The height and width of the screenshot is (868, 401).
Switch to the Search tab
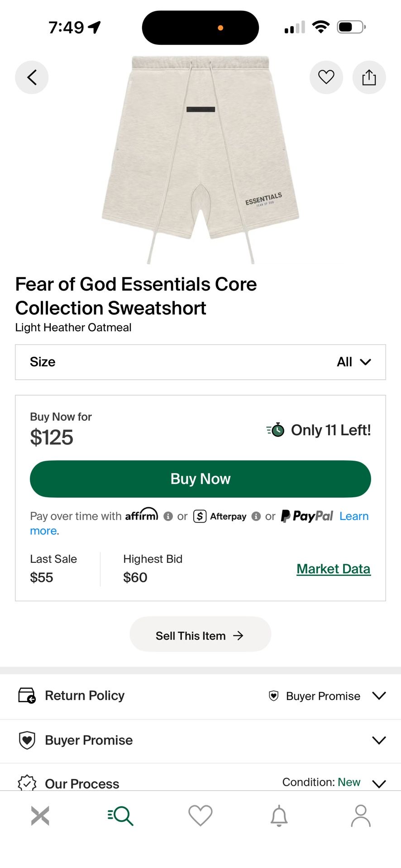120,816
